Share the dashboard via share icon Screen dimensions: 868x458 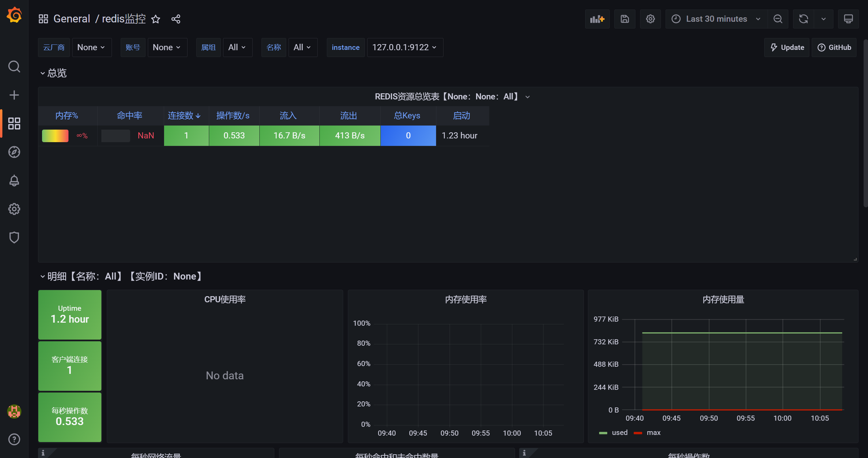click(176, 19)
